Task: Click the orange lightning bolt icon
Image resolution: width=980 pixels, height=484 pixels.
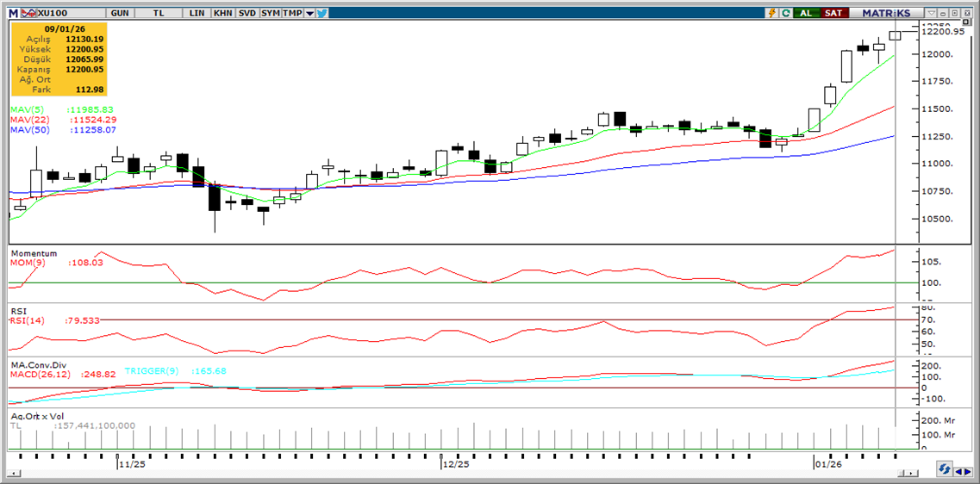Action: tap(773, 13)
